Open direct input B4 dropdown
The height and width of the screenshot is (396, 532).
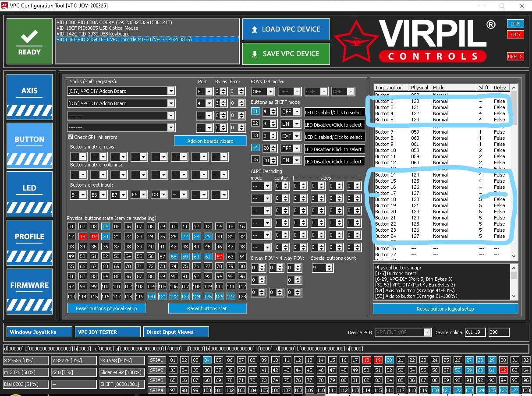(82, 194)
